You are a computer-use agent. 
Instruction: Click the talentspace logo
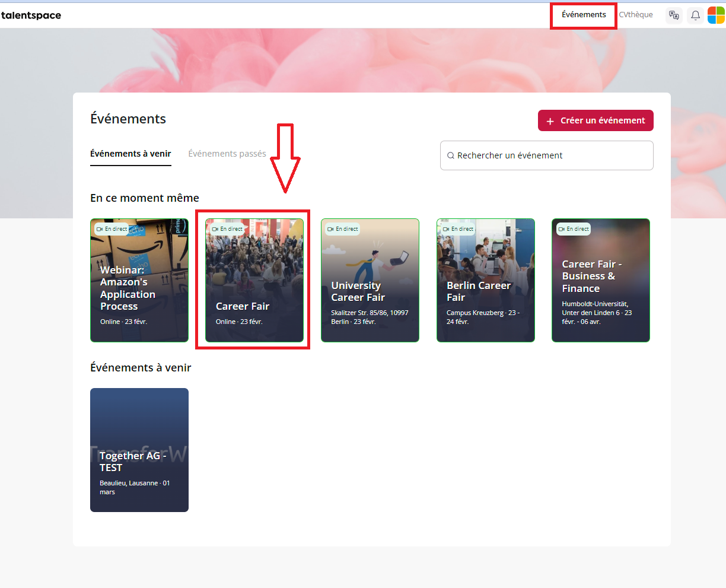pyautogui.click(x=31, y=15)
